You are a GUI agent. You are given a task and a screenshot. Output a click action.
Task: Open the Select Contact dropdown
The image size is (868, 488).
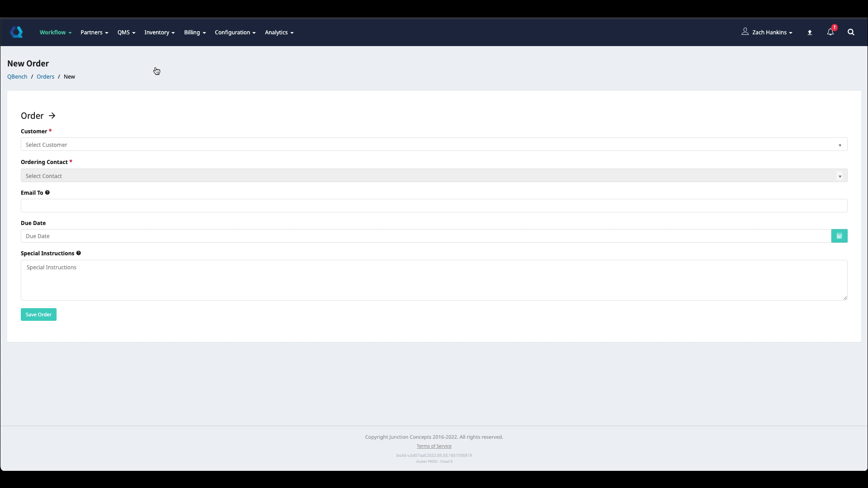click(x=434, y=176)
